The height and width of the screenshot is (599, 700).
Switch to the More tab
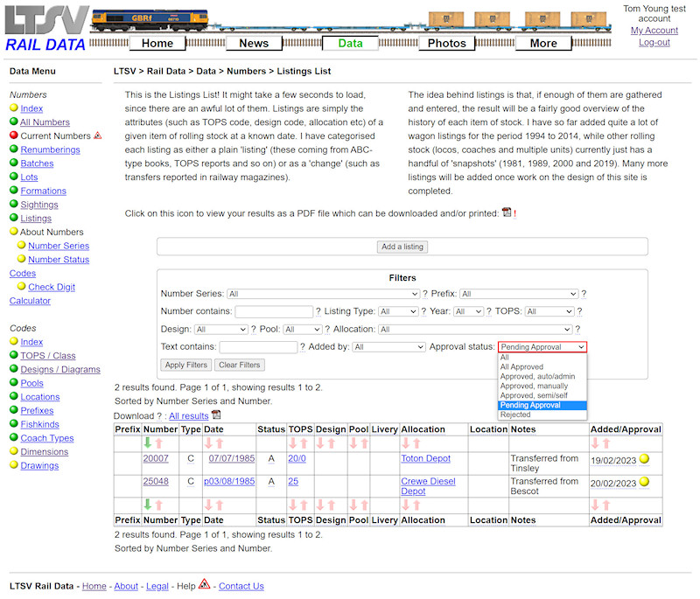pyautogui.click(x=542, y=42)
